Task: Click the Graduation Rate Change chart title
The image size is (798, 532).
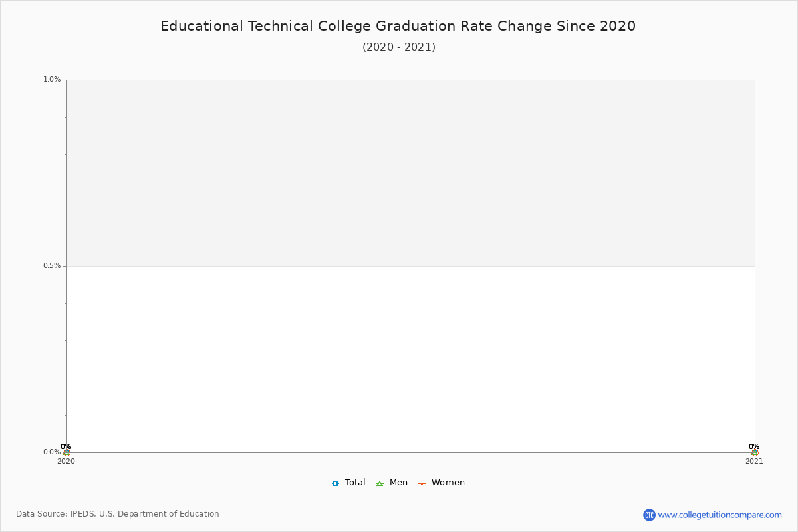Action: [x=398, y=27]
